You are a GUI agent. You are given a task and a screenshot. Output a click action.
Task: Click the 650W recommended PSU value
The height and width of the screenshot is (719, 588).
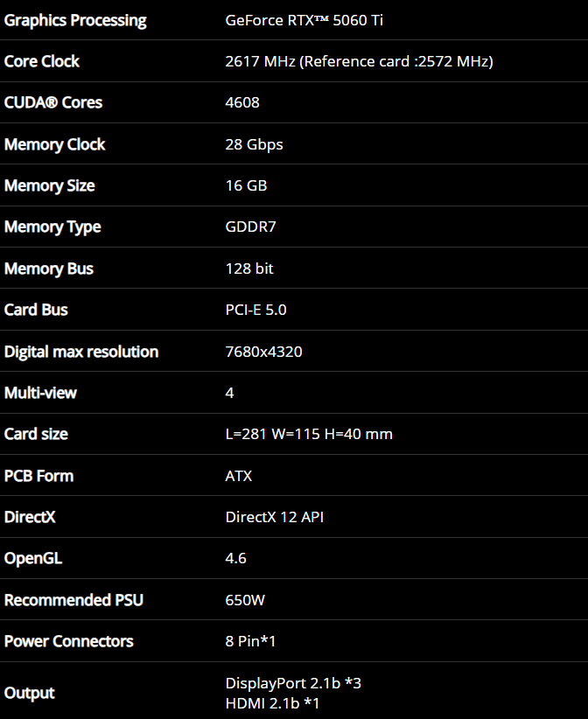point(245,600)
